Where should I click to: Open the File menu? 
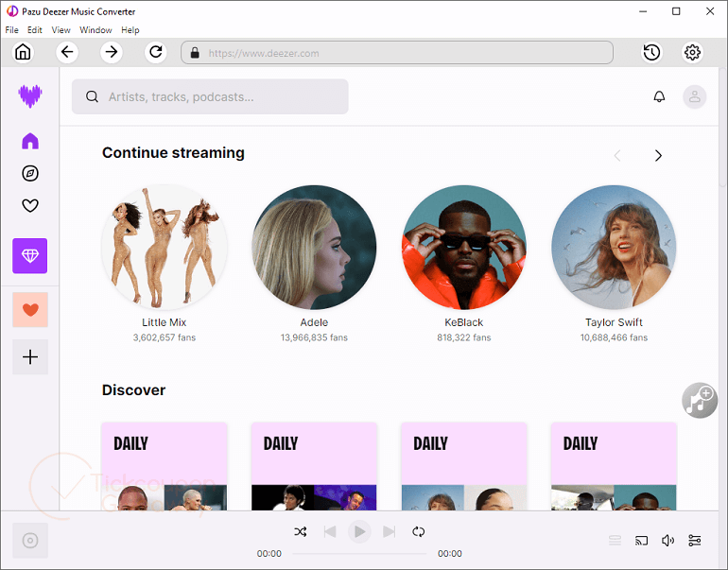pos(11,29)
